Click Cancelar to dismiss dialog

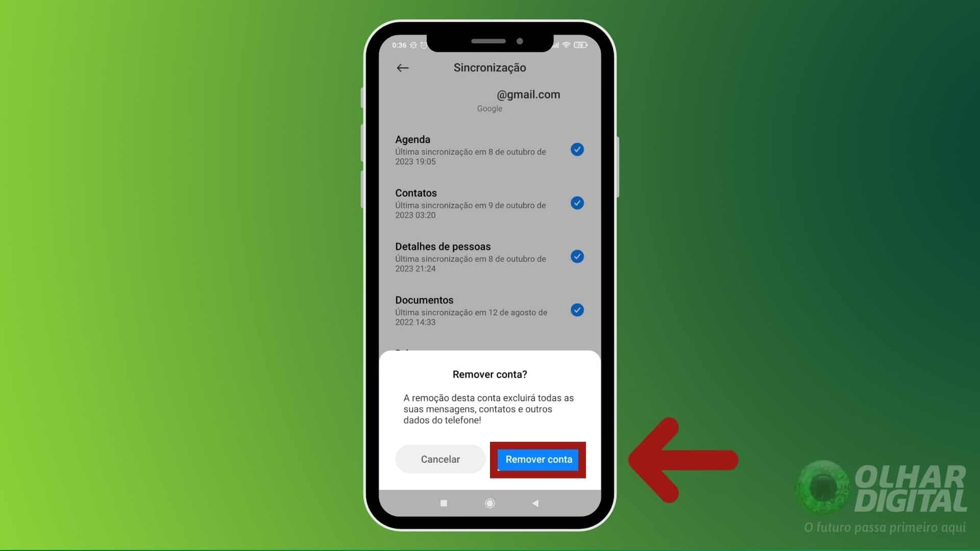[x=439, y=459]
